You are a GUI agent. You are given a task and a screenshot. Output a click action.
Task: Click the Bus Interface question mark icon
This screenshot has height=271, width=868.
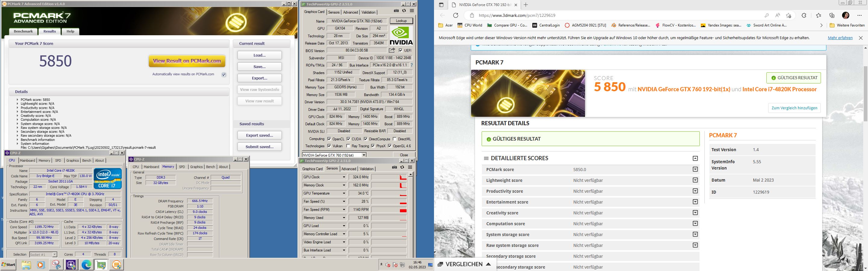click(x=411, y=65)
